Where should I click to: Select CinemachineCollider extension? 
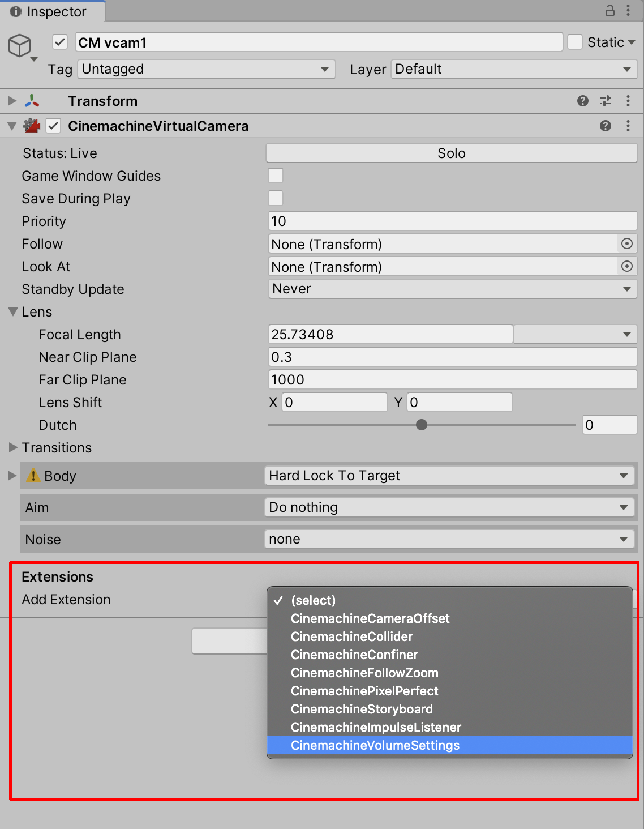450,636
